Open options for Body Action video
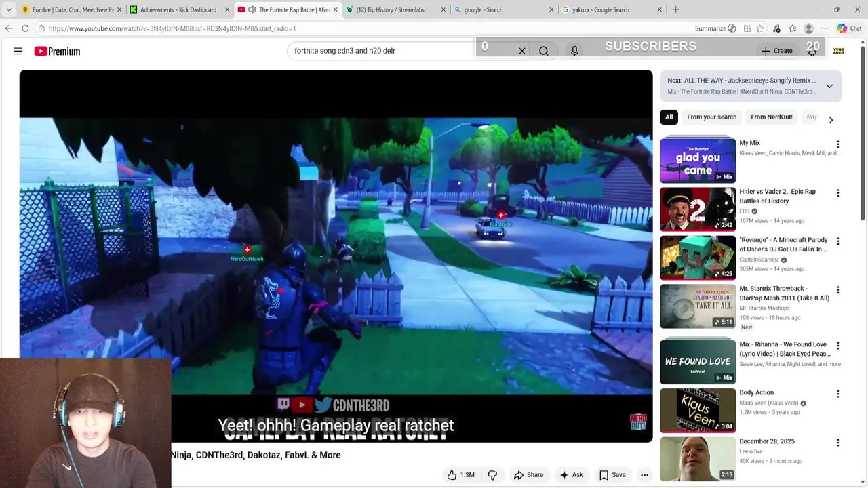 [838, 394]
